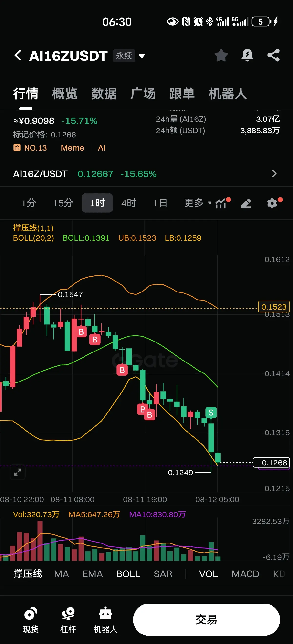This screenshot has width=293, height=644.
Task: Toggle SAR indicator
Action: [x=163, y=574]
